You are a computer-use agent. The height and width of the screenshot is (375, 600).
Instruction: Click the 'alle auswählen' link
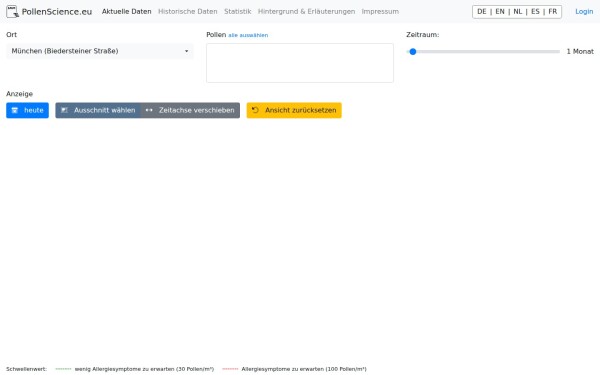point(248,35)
